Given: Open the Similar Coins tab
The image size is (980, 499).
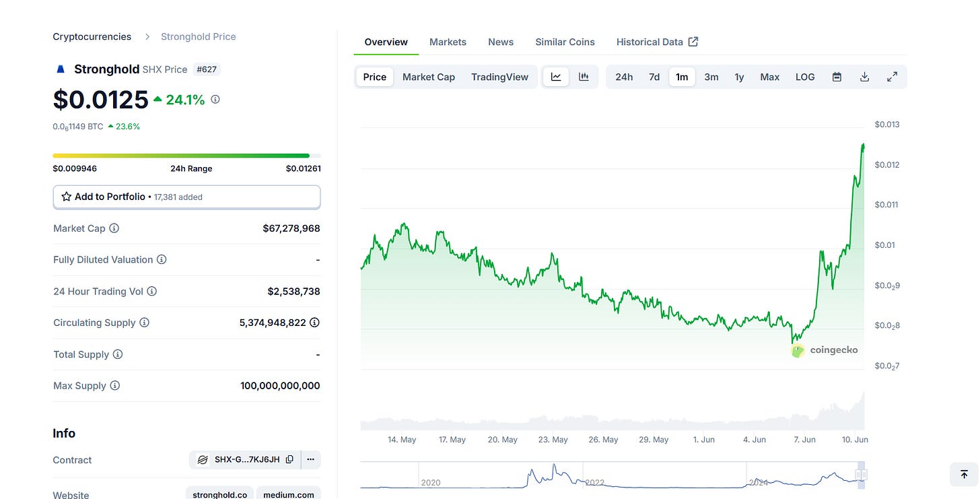Looking at the screenshot, I should click(x=565, y=42).
